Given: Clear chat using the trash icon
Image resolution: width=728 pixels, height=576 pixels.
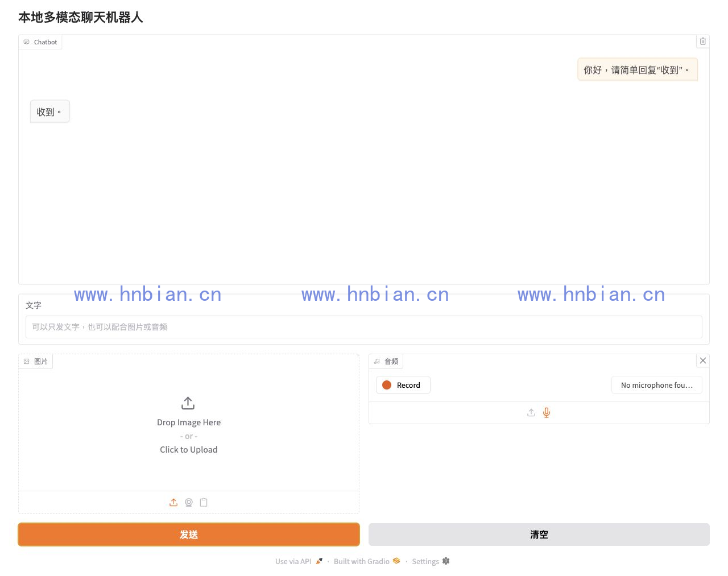Looking at the screenshot, I should [x=703, y=42].
